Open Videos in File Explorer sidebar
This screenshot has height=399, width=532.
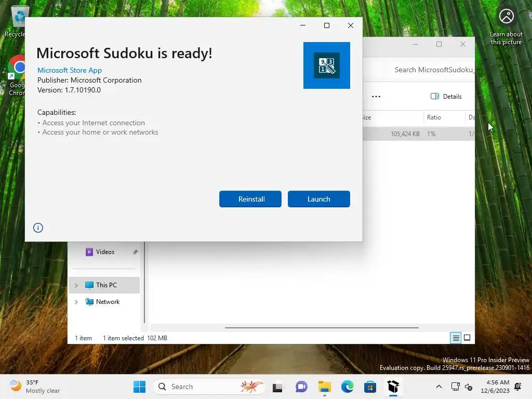click(105, 252)
